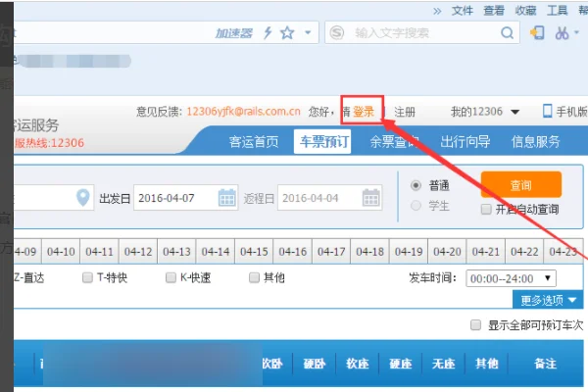588x392 pixels.
Task: Click the Sogou search engine logo
Action: coord(337,33)
